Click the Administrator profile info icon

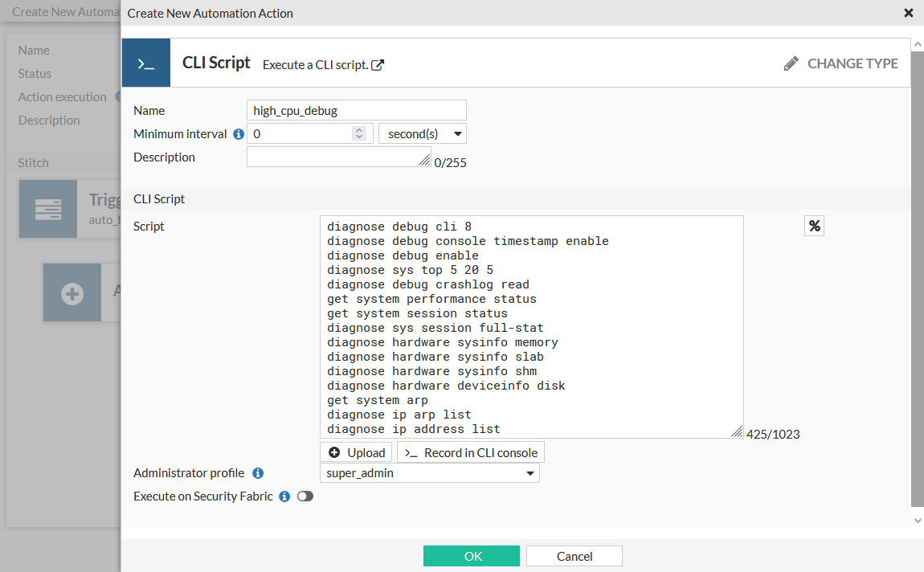tap(257, 473)
